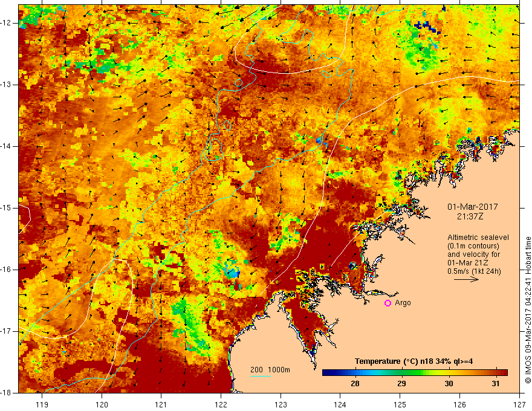Click the Temperature (°C) n18 34% legend title
The image size is (532, 411).
(414, 361)
